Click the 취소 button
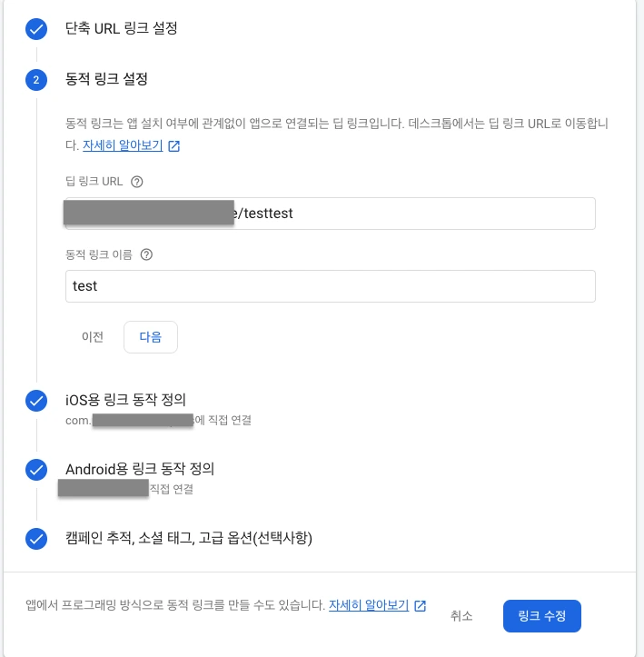The width and height of the screenshot is (644, 657). (x=461, y=616)
